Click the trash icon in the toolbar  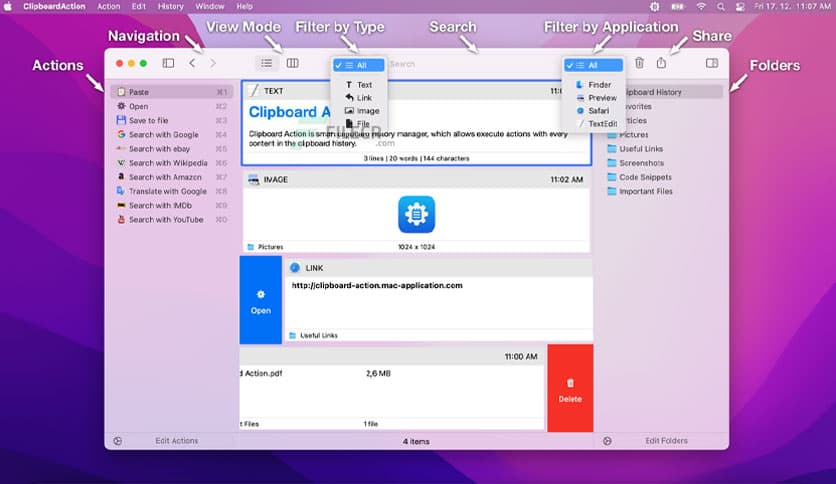pyautogui.click(x=639, y=63)
